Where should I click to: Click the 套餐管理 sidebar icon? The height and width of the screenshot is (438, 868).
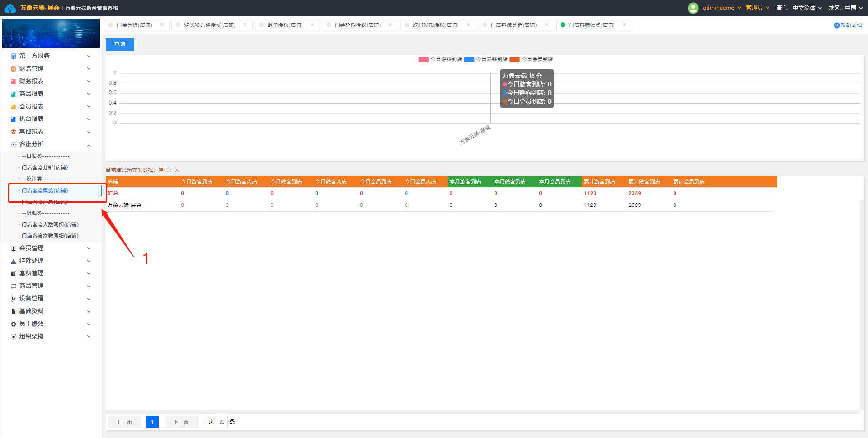14,273
